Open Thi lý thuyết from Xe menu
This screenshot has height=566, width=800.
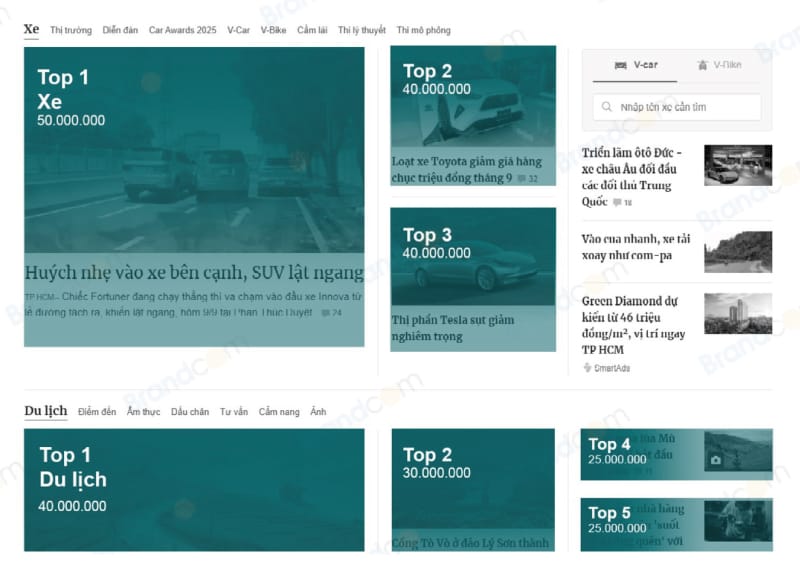pos(361,30)
